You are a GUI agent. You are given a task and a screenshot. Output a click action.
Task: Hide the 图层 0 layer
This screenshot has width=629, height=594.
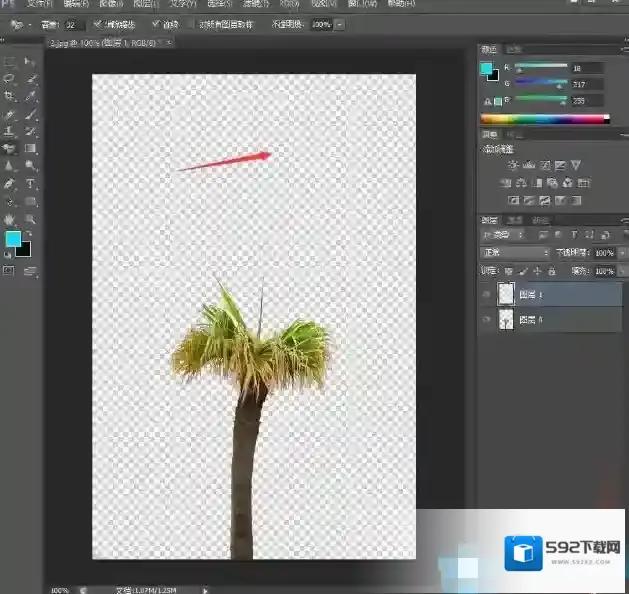pyautogui.click(x=486, y=320)
